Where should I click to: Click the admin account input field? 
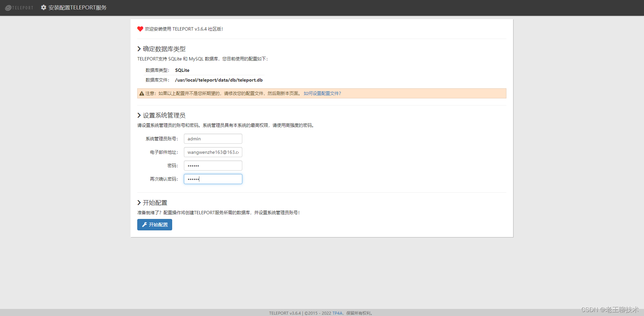click(x=213, y=139)
